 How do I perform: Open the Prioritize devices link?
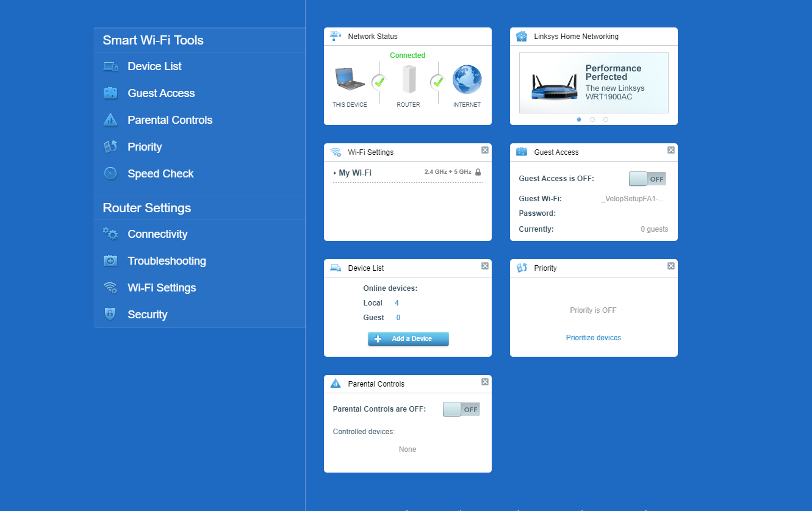coord(593,337)
